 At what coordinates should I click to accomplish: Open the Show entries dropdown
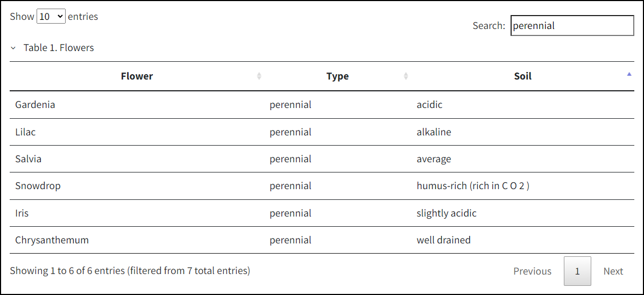pos(51,17)
